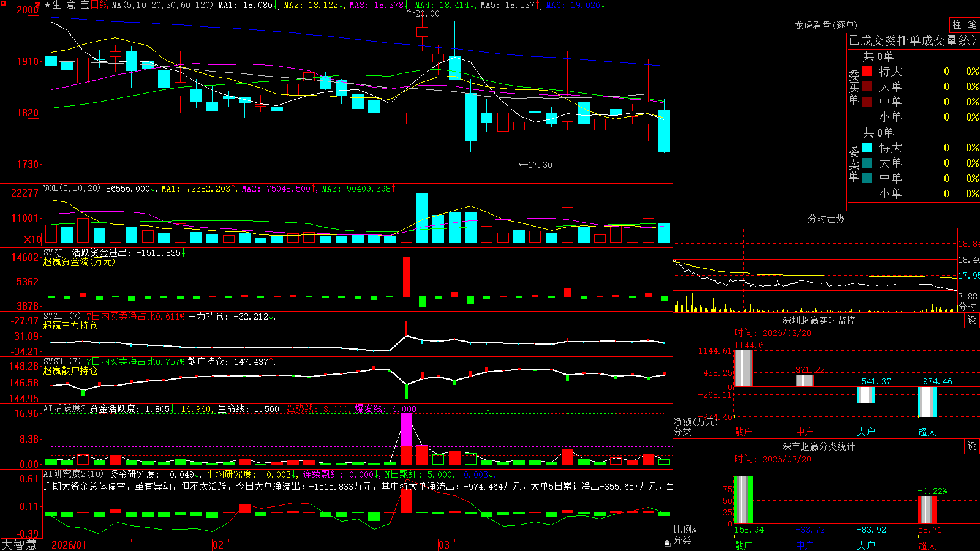Open MA(5,10,20,30,60,120) indicator parameters
The image size is (980, 551).
coord(162,5)
